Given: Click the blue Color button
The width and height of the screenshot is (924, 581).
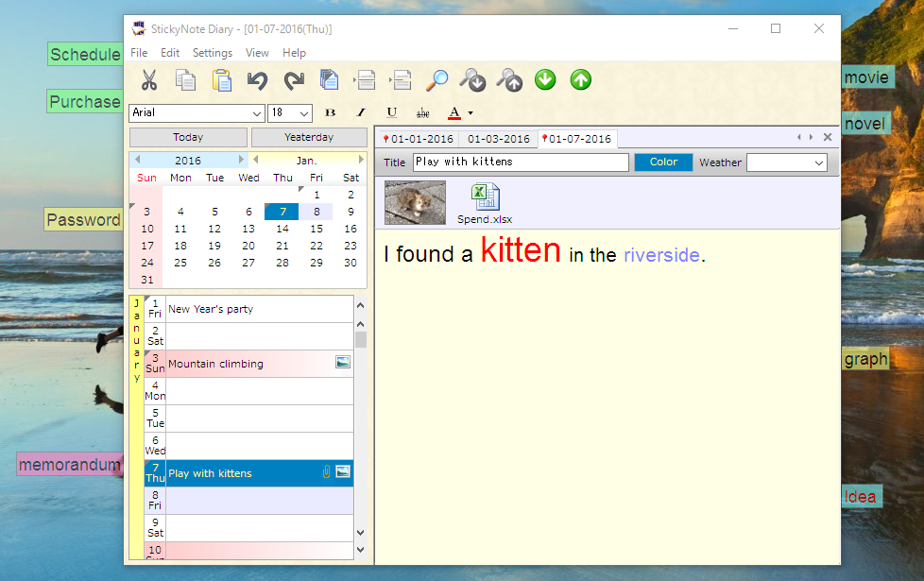Looking at the screenshot, I should pyautogui.click(x=663, y=162).
